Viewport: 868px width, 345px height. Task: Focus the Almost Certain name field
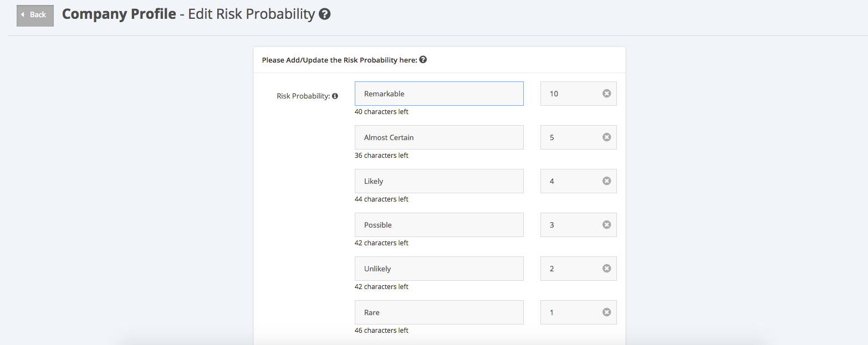coord(439,137)
